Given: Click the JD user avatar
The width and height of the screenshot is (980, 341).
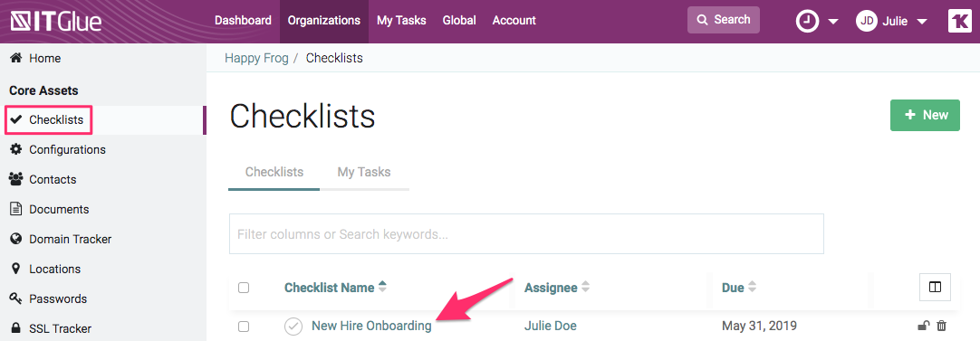Looking at the screenshot, I should pos(867,22).
